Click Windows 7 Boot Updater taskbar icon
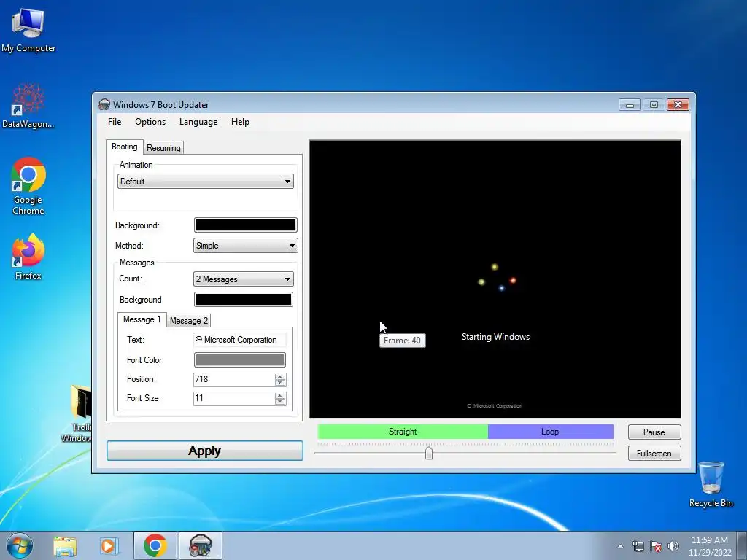747x560 pixels. [200, 545]
